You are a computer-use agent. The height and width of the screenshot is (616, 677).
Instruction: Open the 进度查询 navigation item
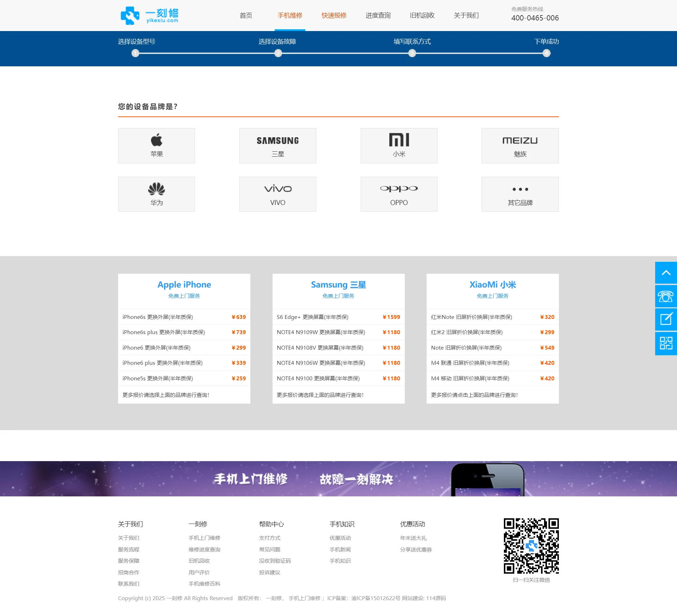point(378,15)
